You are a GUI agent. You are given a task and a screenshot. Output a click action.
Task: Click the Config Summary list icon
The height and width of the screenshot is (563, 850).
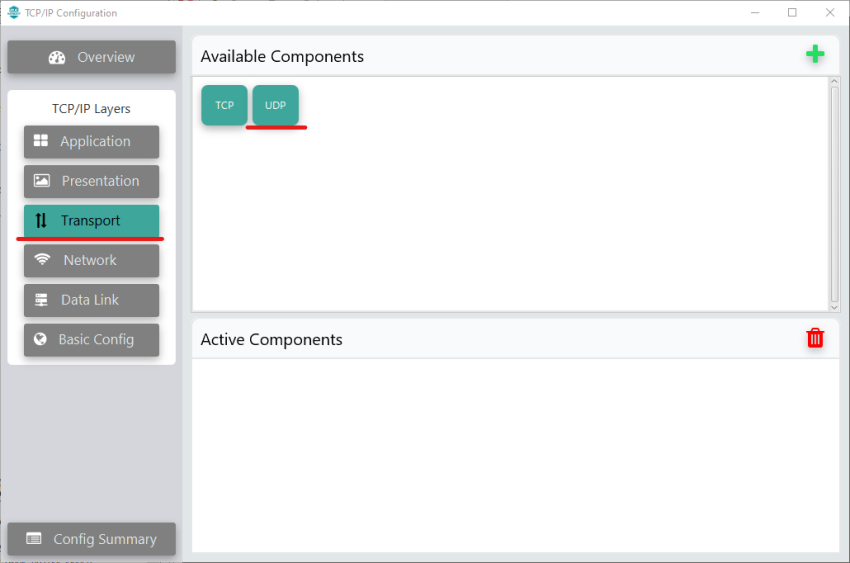pos(34,539)
